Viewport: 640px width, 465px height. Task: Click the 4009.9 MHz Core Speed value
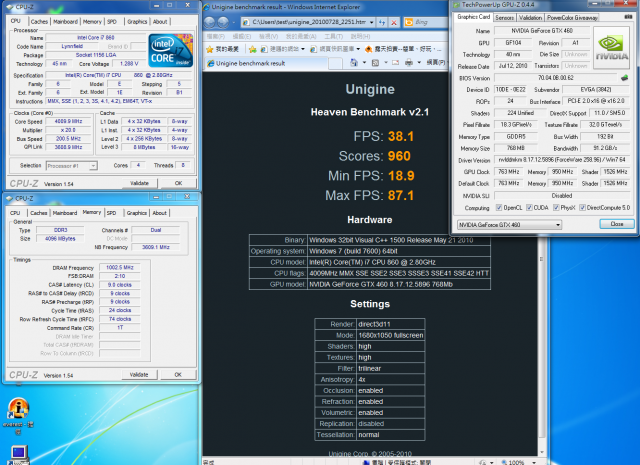coord(68,122)
